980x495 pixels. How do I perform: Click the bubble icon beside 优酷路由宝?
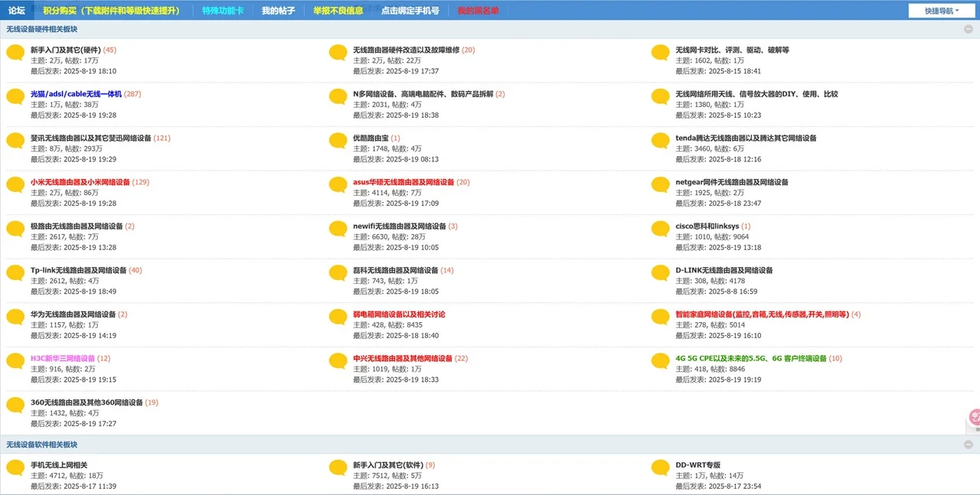point(338,141)
